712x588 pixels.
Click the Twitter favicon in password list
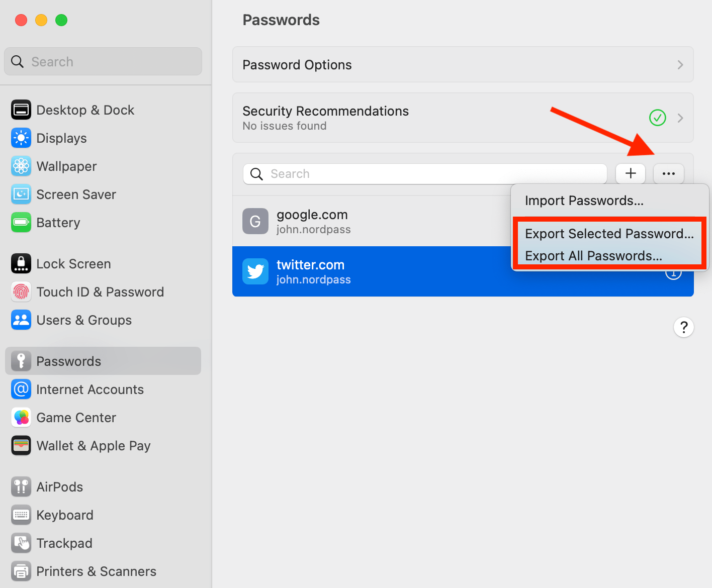pyautogui.click(x=255, y=271)
